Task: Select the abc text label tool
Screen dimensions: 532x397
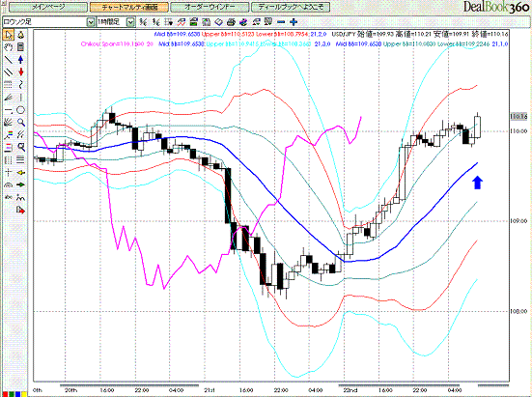Action: tap(9, 198)
